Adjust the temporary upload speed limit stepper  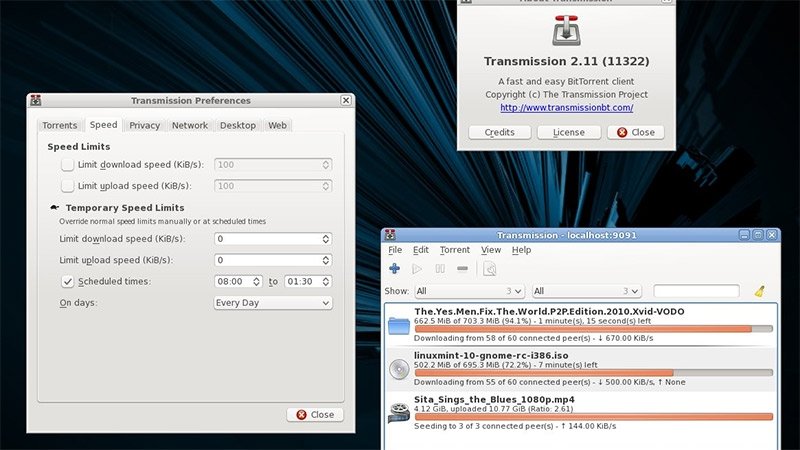pos(326,260)
